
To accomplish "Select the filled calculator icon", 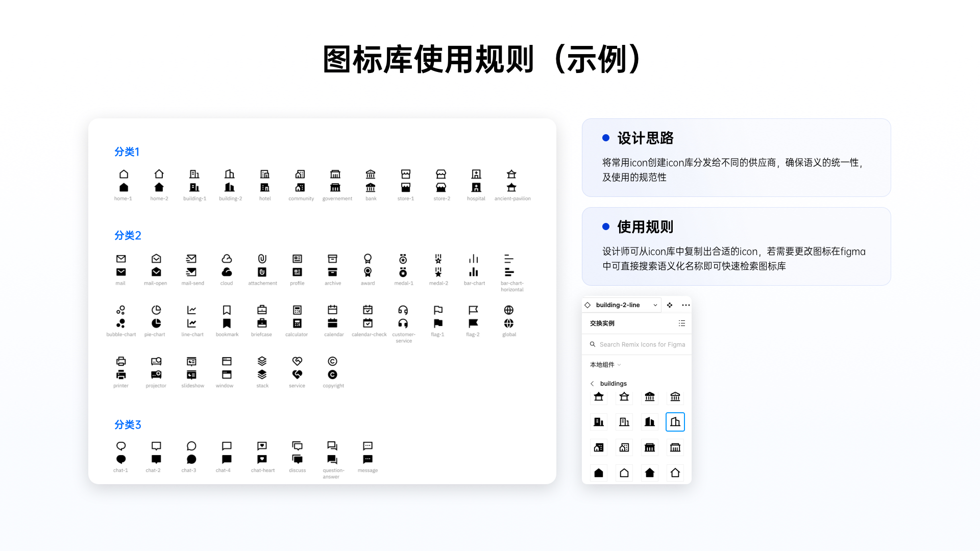I will coord(297,323).
